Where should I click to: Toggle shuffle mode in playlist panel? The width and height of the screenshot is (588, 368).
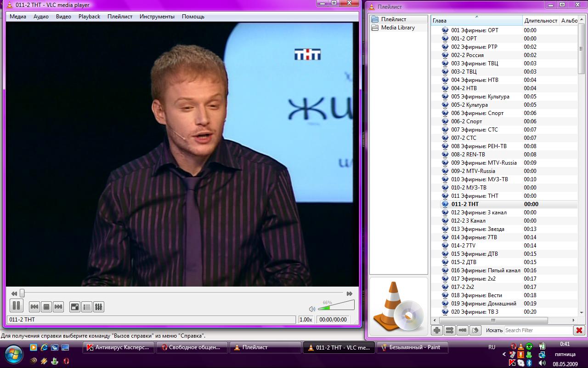[450, 330]
